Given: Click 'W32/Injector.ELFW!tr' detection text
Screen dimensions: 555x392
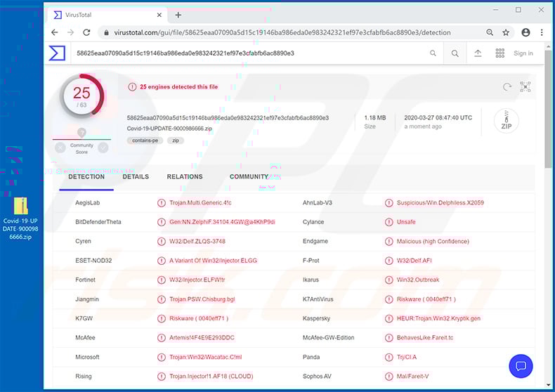Looking at the screenshot, I should [x=197, y=280].
